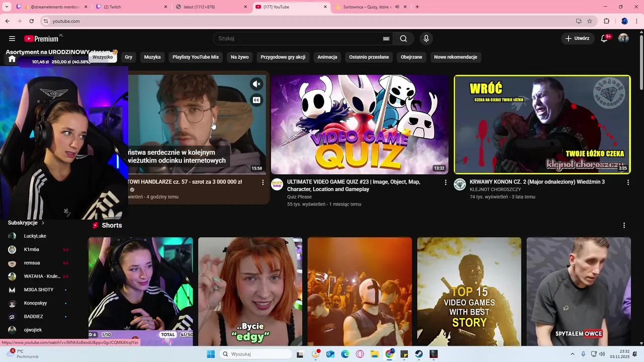Select the Gry filter chip

click(x=128, y=57)
